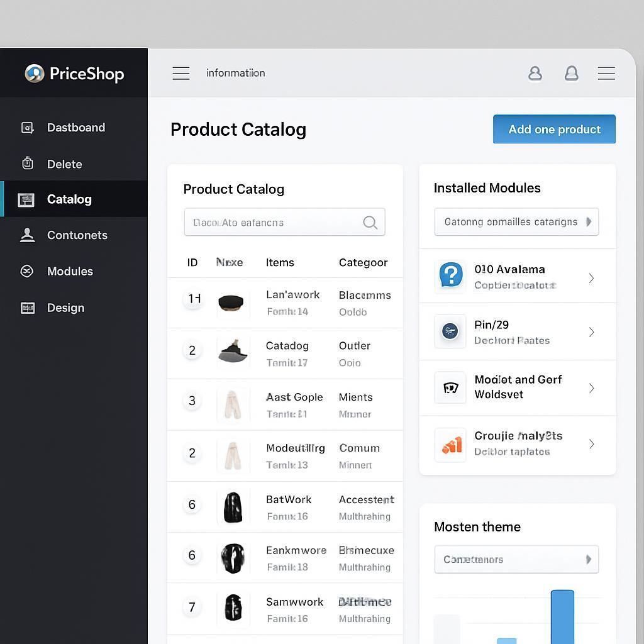Click the Add one product button
Viewport: 644px width, 644px height.
coord(553,129)
